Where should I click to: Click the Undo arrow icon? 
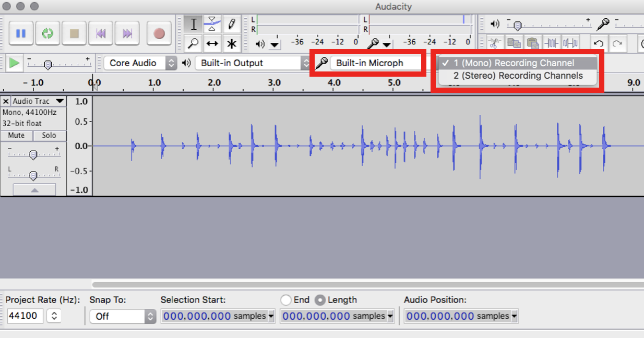coord(599,43)
